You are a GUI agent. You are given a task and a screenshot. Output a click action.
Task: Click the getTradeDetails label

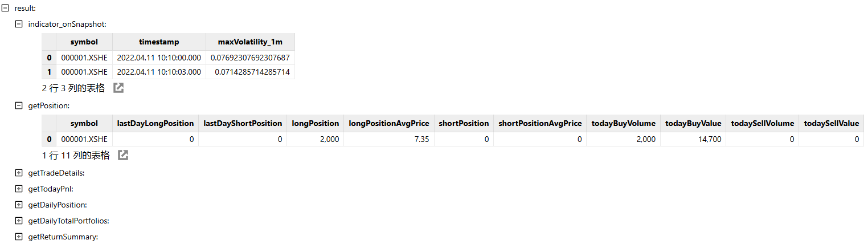56,173
